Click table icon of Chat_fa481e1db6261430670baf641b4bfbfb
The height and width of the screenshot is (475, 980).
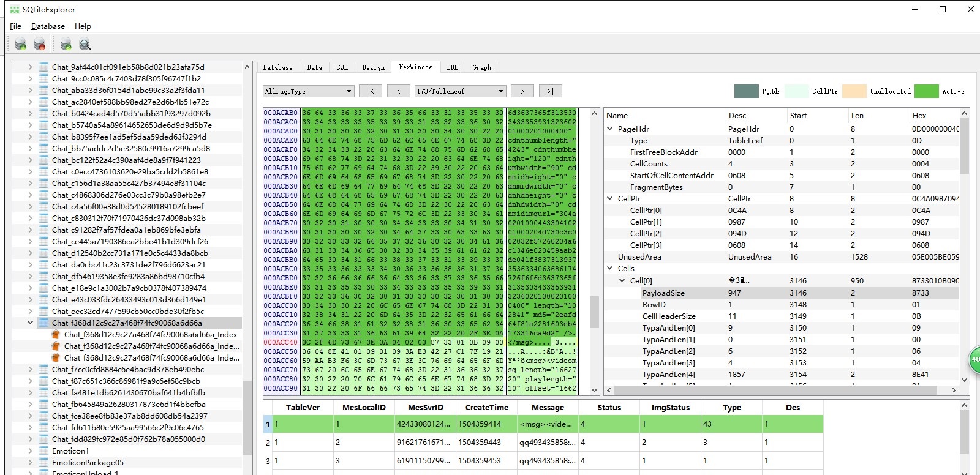43,392
